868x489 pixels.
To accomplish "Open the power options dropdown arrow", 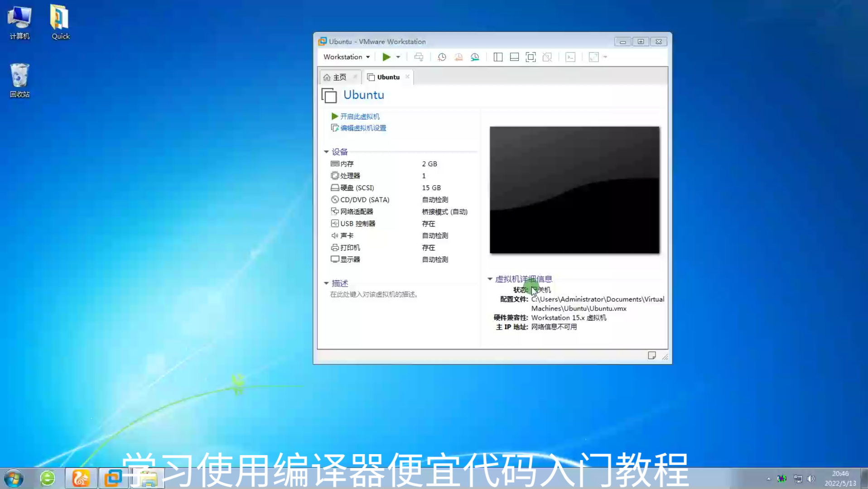I will tap(398, 57).
